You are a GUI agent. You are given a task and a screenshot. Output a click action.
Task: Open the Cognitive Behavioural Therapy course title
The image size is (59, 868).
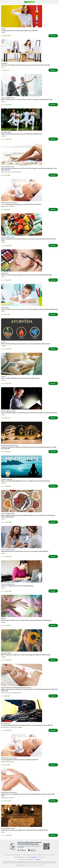tap(24, 551)
